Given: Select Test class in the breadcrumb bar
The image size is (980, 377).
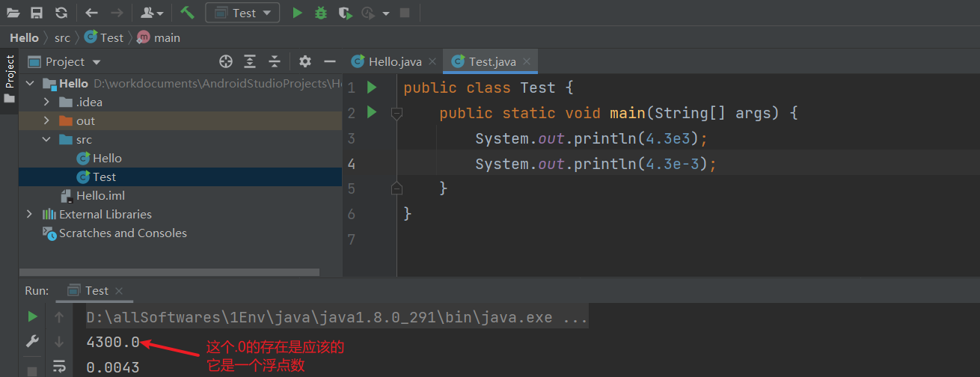Looking at the screenshot, I should 104,37.
